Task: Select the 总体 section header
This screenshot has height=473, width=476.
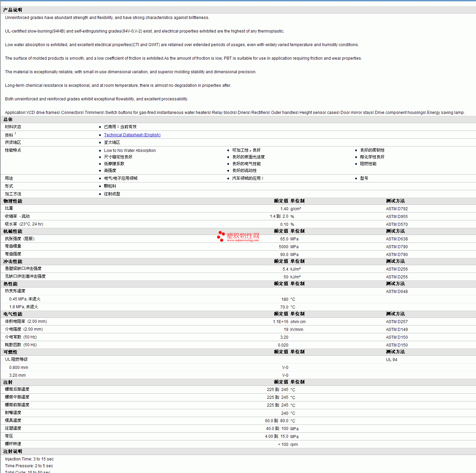Action: [8, 120]
